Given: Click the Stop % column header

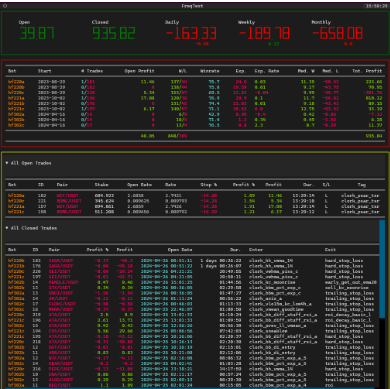Looking at the screenshot, I should point(209,185).
